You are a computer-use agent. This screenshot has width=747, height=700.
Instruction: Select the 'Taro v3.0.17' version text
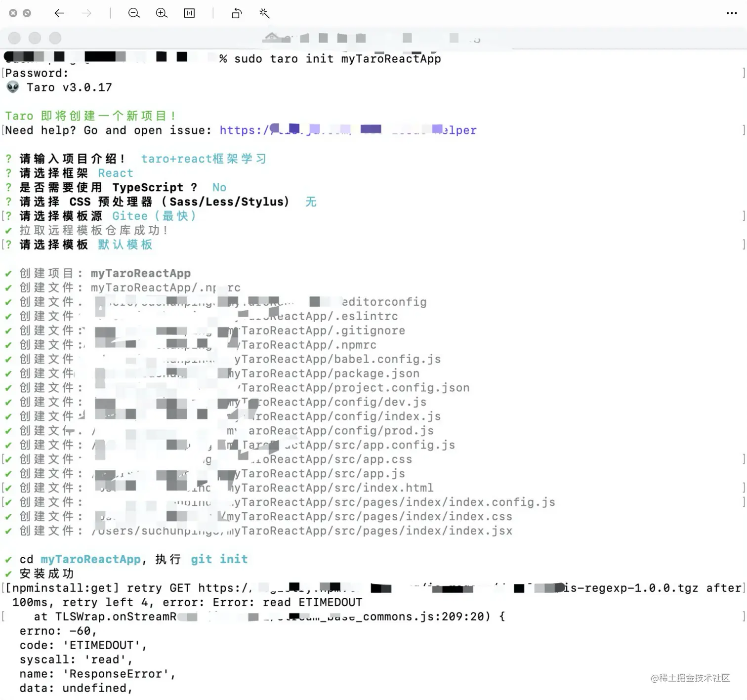click(x=69, y=87)
